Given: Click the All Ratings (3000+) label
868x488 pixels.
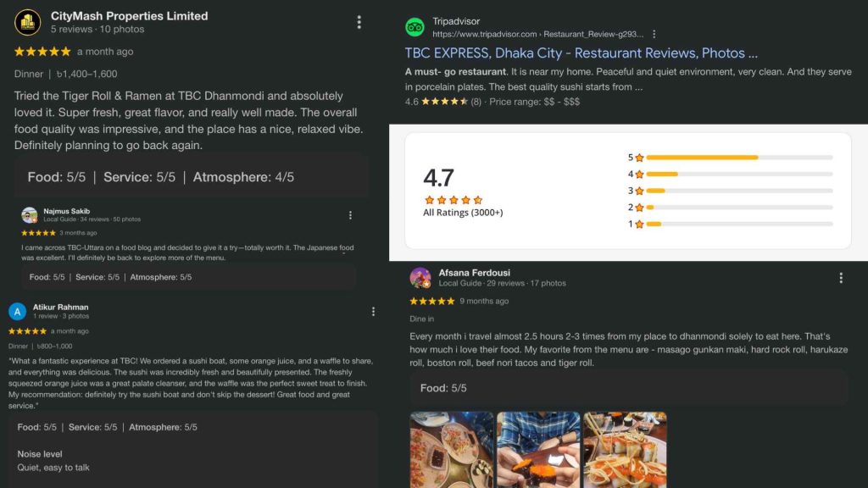Looking at the screenshot, I should (x=463, y=213).
